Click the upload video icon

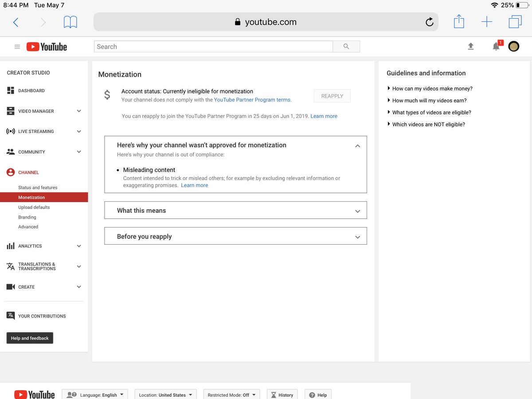[x=471, y=46]
